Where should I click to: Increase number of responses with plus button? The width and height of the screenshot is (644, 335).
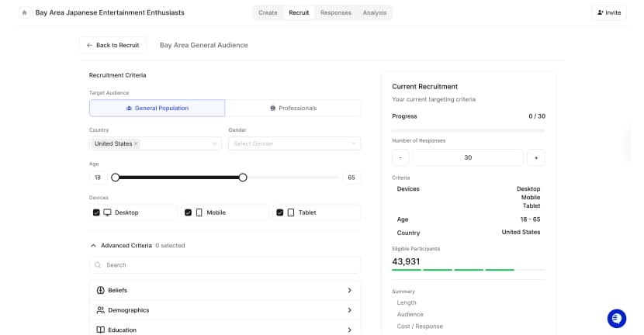535,157
